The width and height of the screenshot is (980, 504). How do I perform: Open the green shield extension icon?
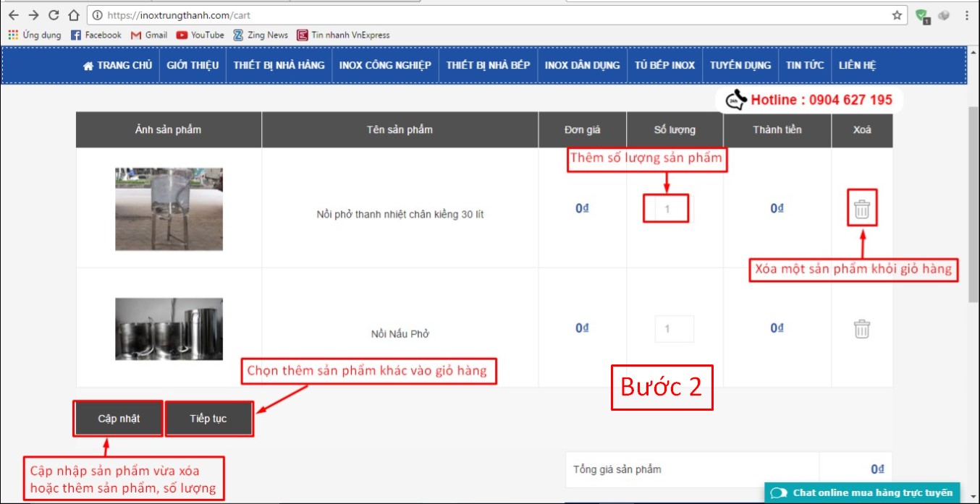(922, 16)
